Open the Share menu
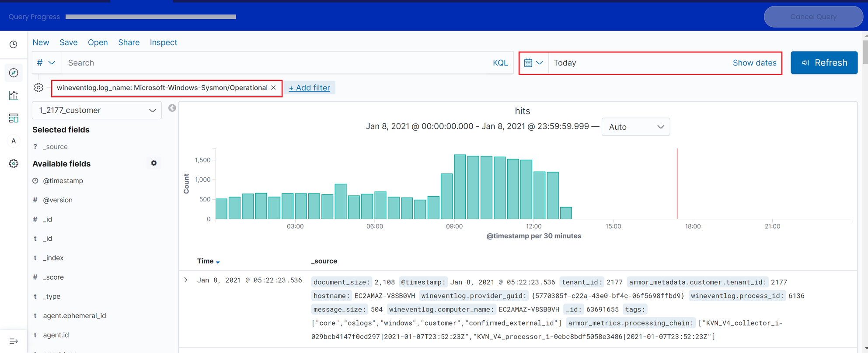868x353 pixels. click(129, 42)
